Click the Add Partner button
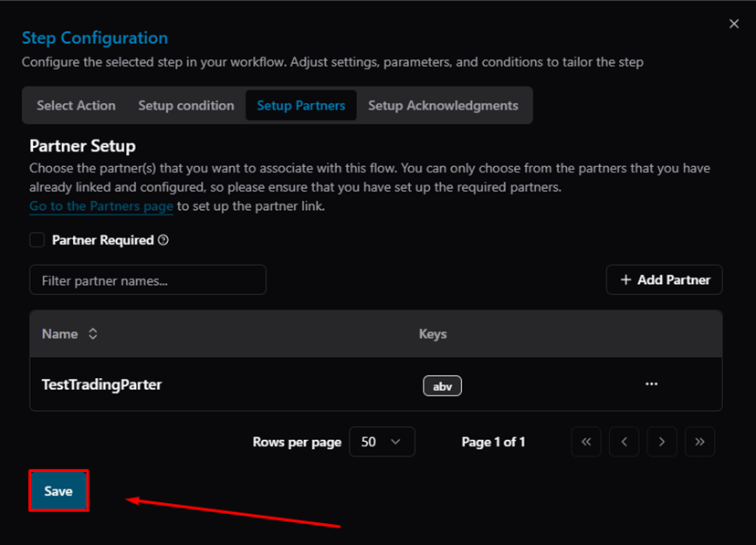The width and height of the screenshot is (756, 545). [x=664, y=280]
